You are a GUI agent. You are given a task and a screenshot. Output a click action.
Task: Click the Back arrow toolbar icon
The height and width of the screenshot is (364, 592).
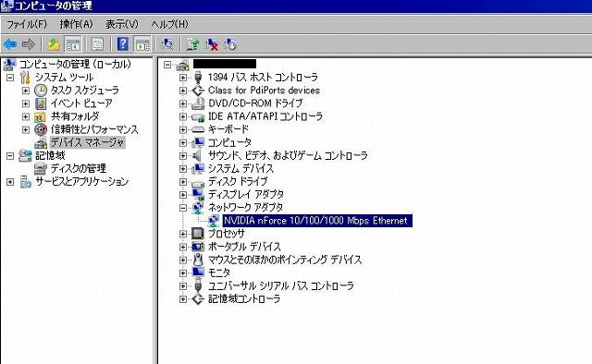[x=10, y=44]
